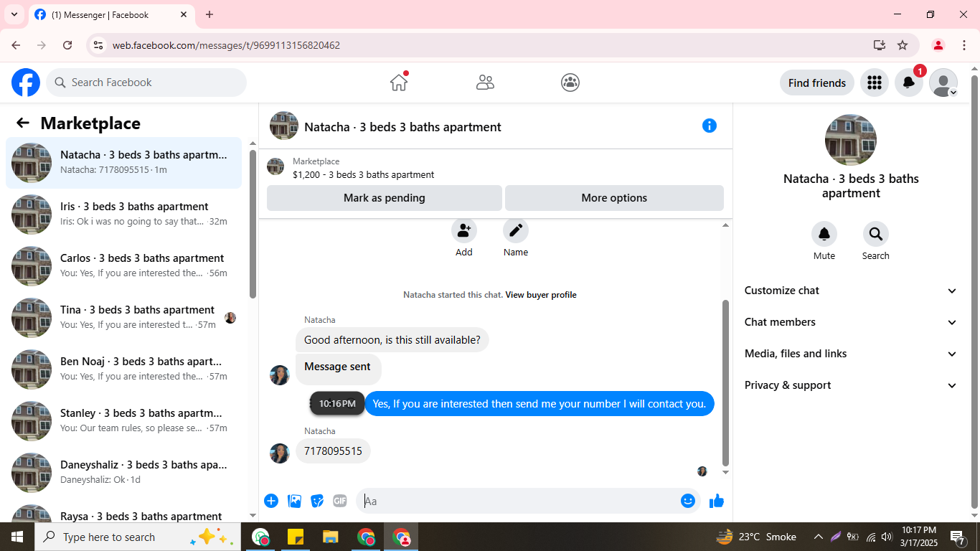Click the 'Message sent' bubble

[338, 369]
